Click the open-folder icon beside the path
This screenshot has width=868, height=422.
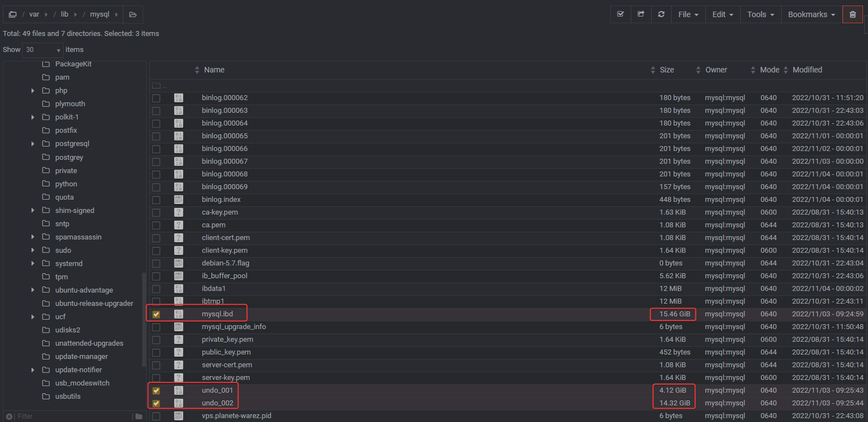tap(133, 14)
